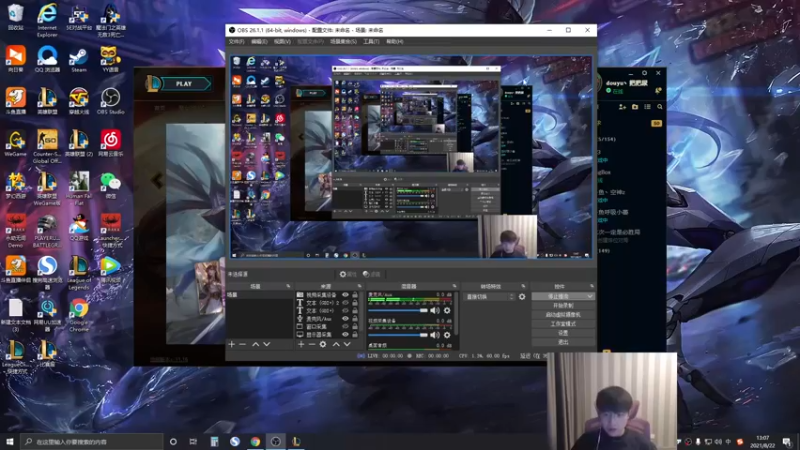Image resolution: width=800 pixels, height=450 pixels.
Task: Open the File menu in OBS
Action: (236, 41)
